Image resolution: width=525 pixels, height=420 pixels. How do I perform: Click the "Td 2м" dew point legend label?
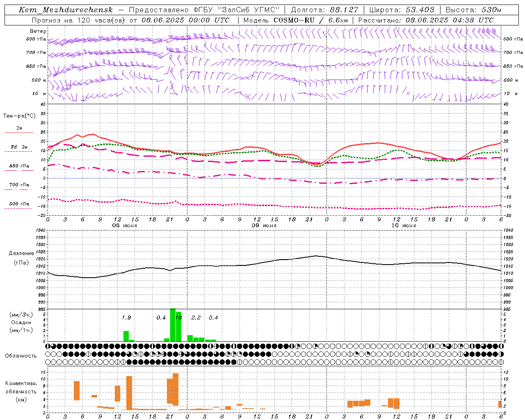19,147
